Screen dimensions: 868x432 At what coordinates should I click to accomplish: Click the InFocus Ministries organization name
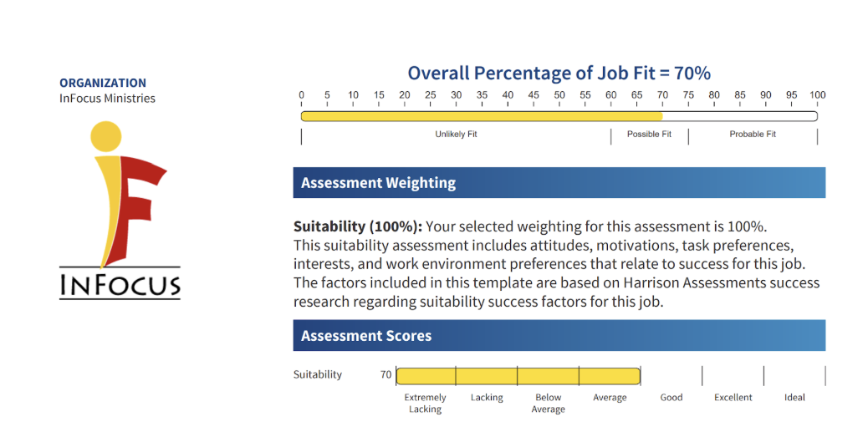click(107, 98)
